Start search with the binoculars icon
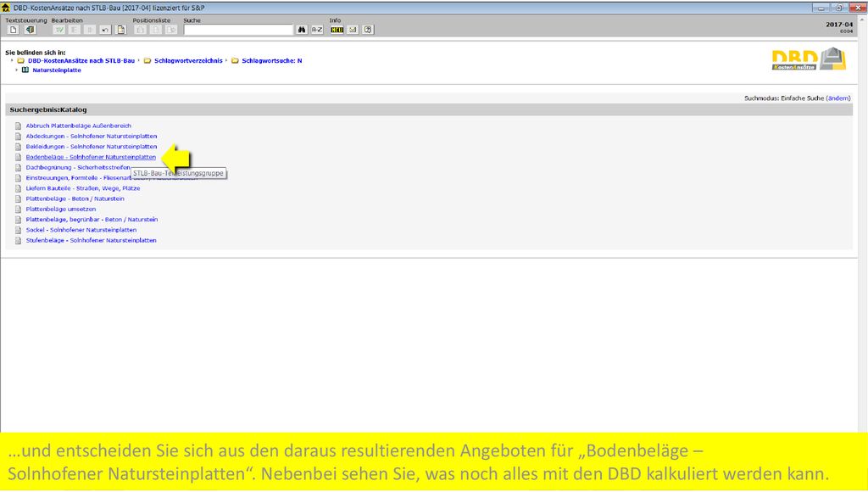The height and width of the screenshot is (492, 868). click(x=302, y=30)
